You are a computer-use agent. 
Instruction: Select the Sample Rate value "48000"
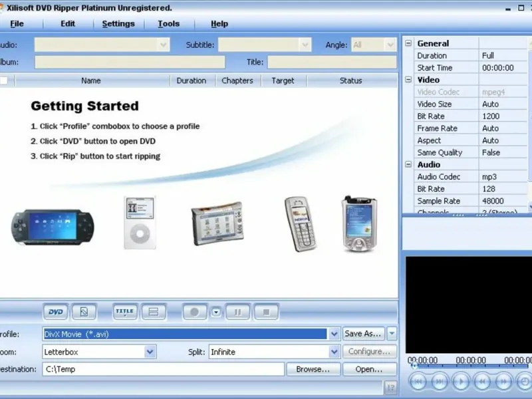[503, 201]
